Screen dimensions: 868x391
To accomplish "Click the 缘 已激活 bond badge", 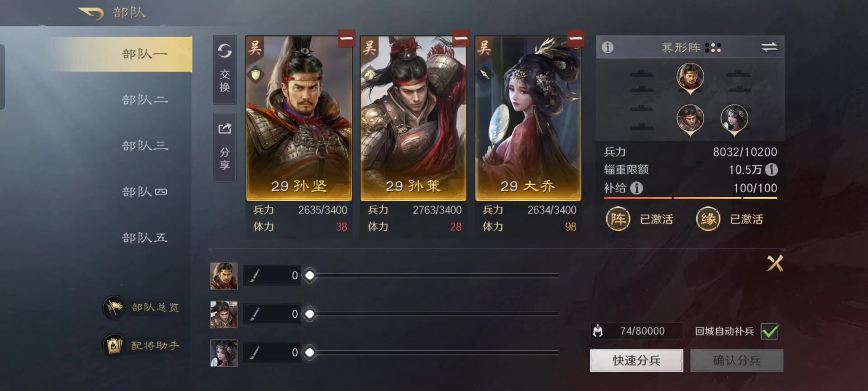I will coord(729,219).
